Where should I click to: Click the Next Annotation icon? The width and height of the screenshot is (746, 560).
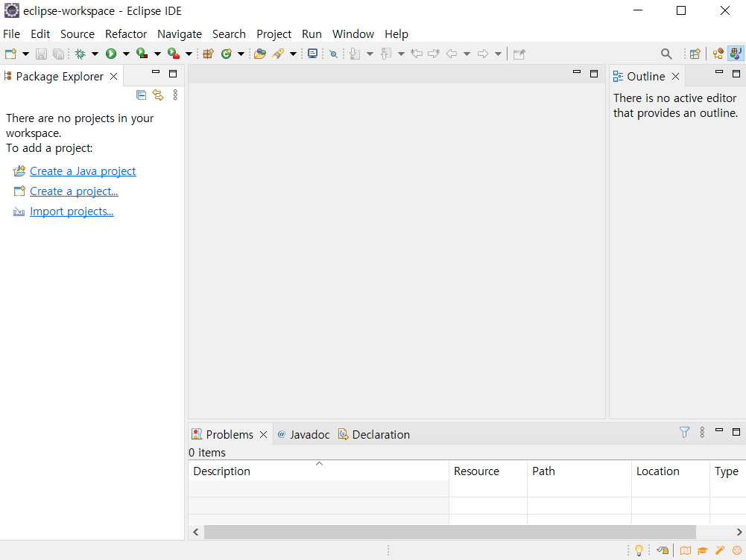click(x=355, y=54)
